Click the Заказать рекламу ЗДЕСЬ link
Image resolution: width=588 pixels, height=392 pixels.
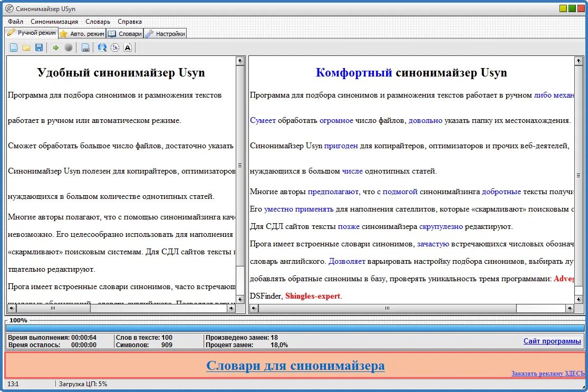[x=547, y=373]
